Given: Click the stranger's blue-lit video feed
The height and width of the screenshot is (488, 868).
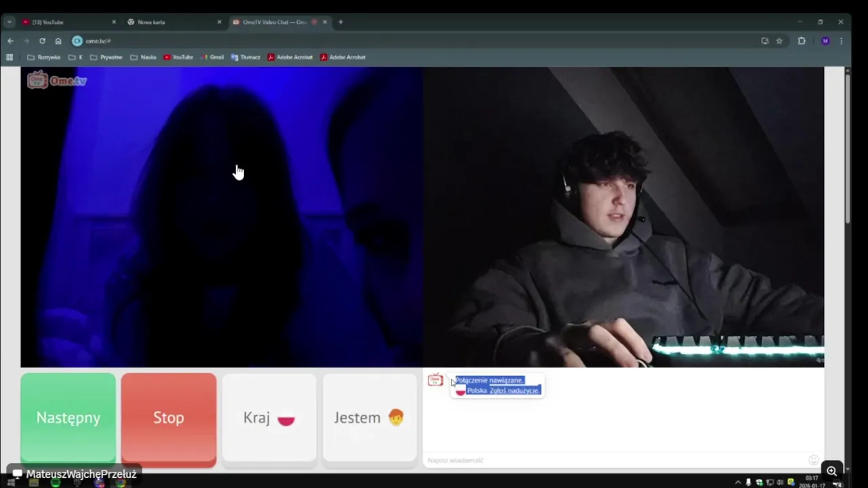Looking at the screenshot, I should (222, 217).
